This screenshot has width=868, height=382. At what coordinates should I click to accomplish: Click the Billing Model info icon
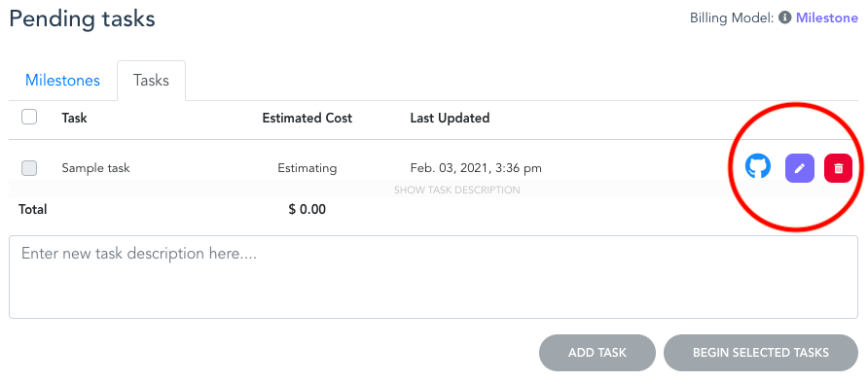(x=784, y=17)
